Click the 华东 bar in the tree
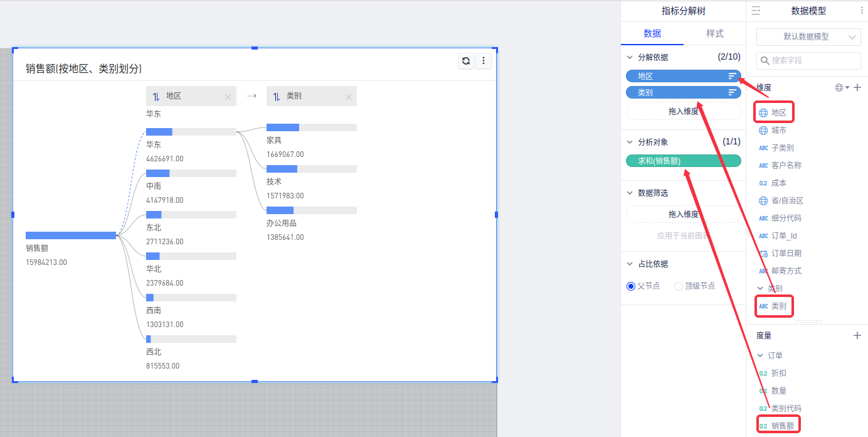 pyautogui.click(x=191, y=132)
